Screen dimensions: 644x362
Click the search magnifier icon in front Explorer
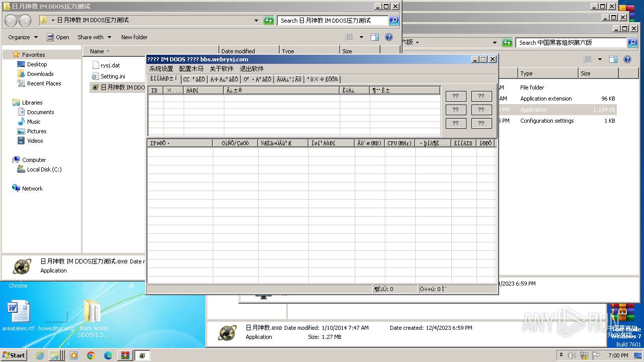(x=394, y=21)
